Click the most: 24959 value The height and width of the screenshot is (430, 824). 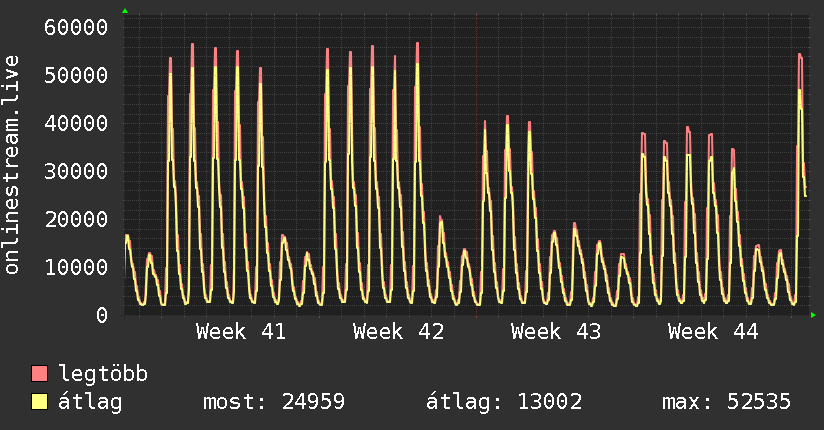pos(274,402)
